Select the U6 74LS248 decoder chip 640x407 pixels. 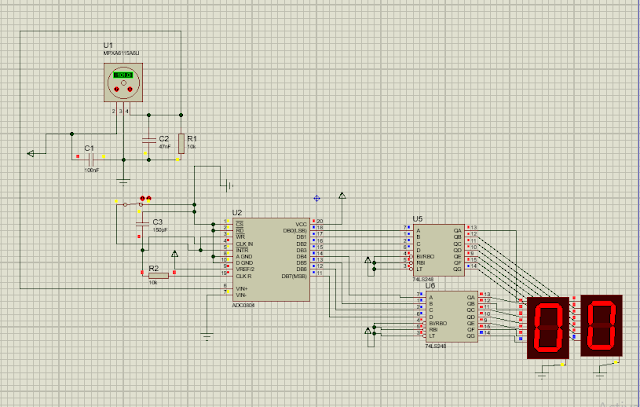[x=452, y=317]
